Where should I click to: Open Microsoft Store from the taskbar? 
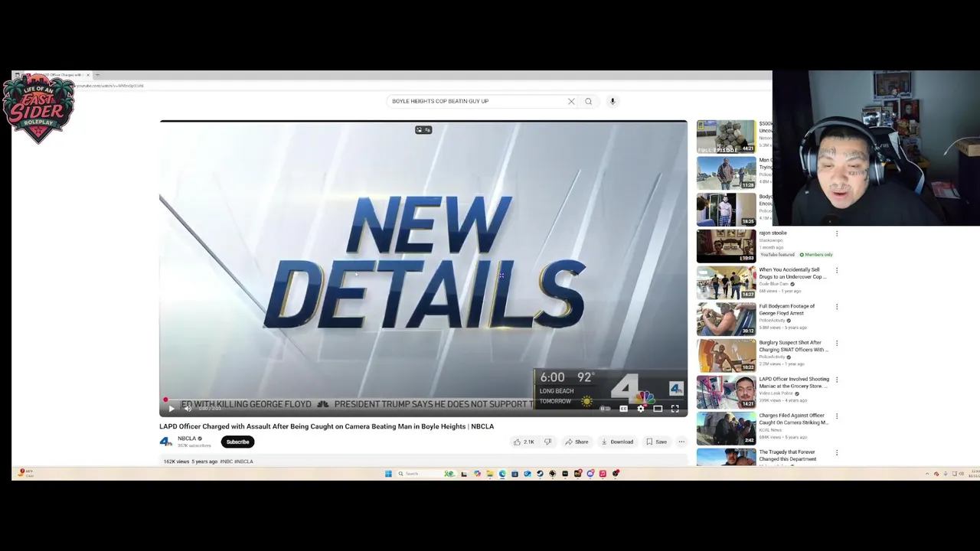point(514,474)
